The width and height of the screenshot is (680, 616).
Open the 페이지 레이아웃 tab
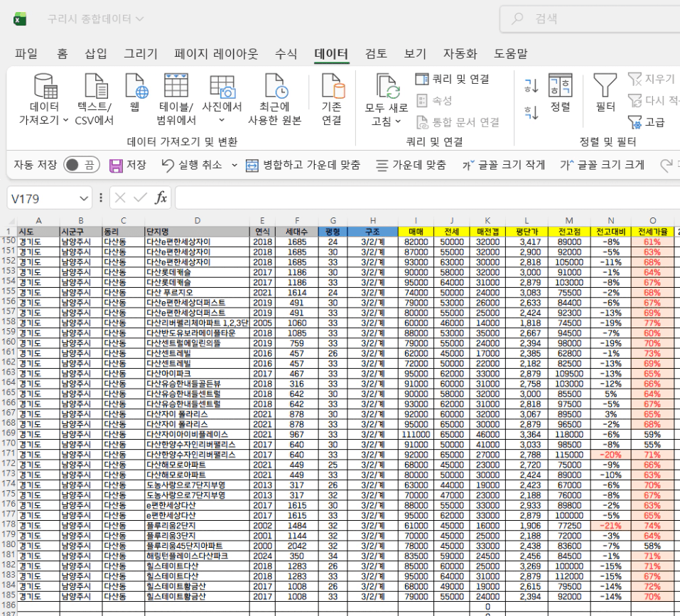pyautogui.click(x=216, y=54)
